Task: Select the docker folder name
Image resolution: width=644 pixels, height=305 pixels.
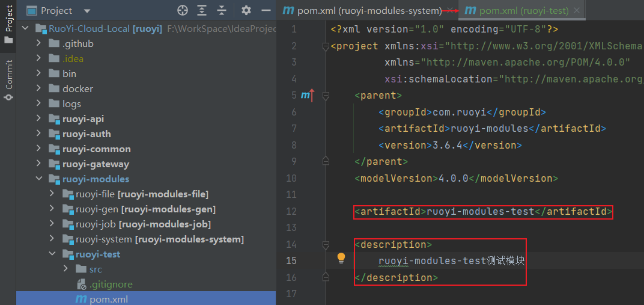Action: tap(77, 89)
